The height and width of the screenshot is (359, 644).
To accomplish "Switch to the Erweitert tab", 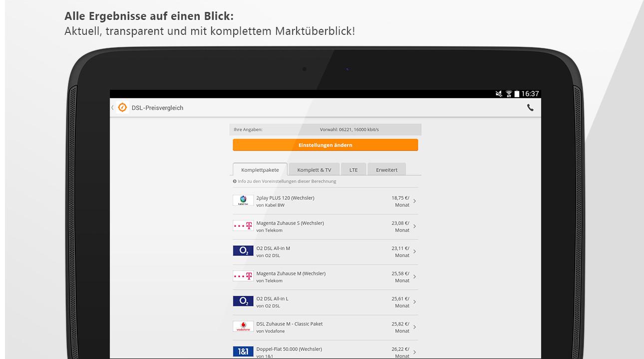I will pyautogui.click(x=387, y=170).
